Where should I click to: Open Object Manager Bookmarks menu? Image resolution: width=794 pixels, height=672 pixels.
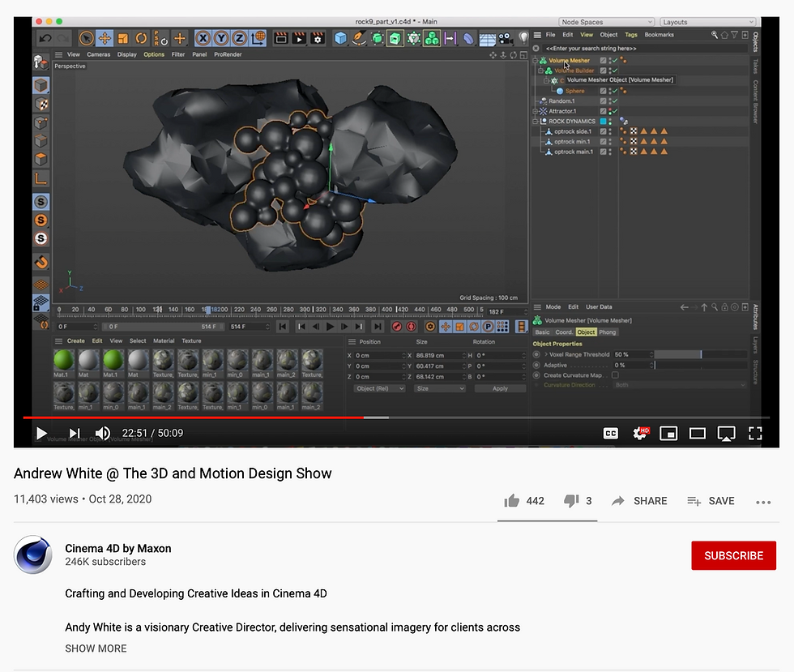point(659,35)
